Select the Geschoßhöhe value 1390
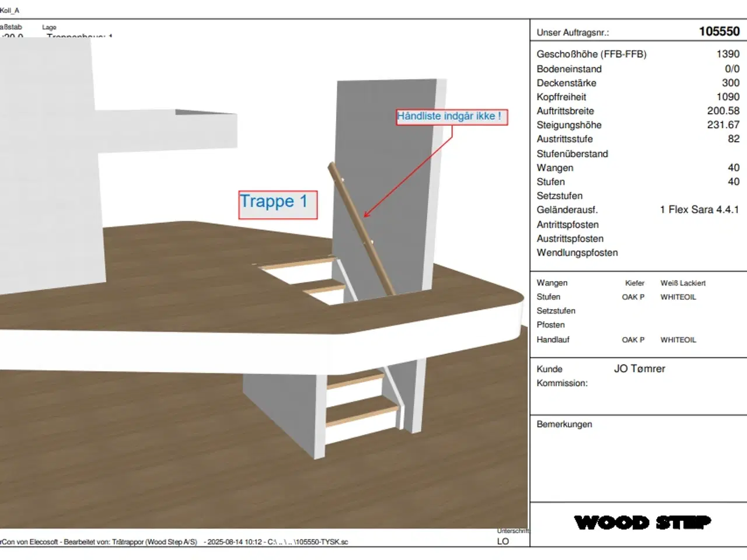Image resolution: width=747 pixels, height=560 pixels. click(x=727, y=54)
